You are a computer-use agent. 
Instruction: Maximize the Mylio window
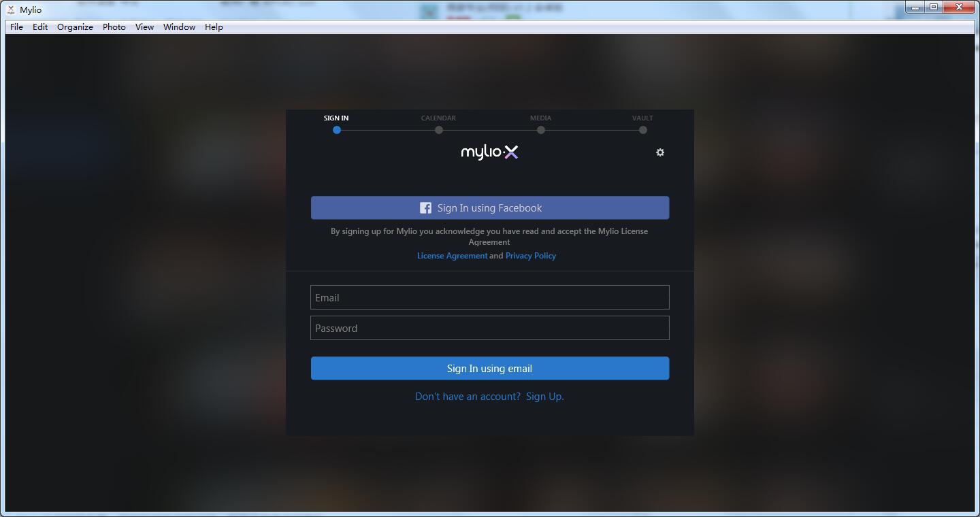(934, 7)
